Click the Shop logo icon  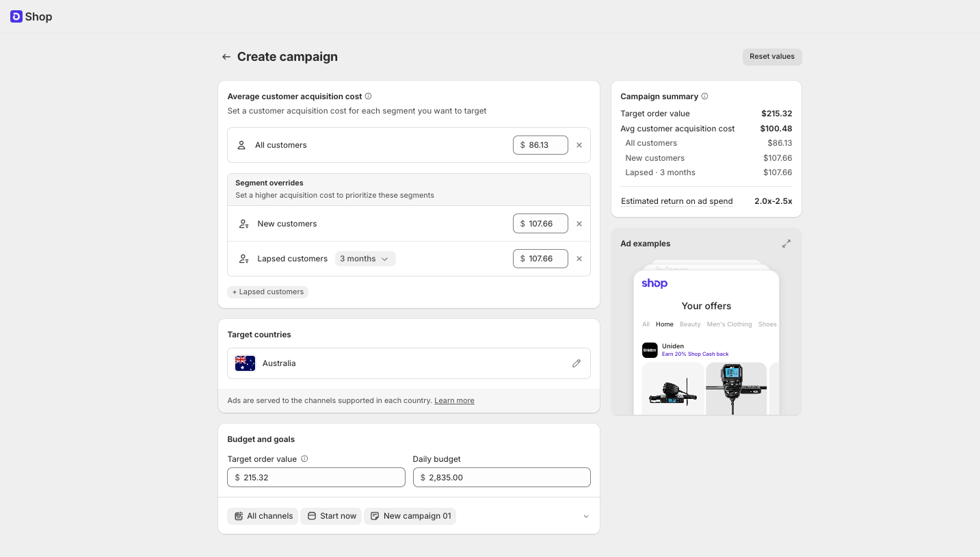click(16, 16)
